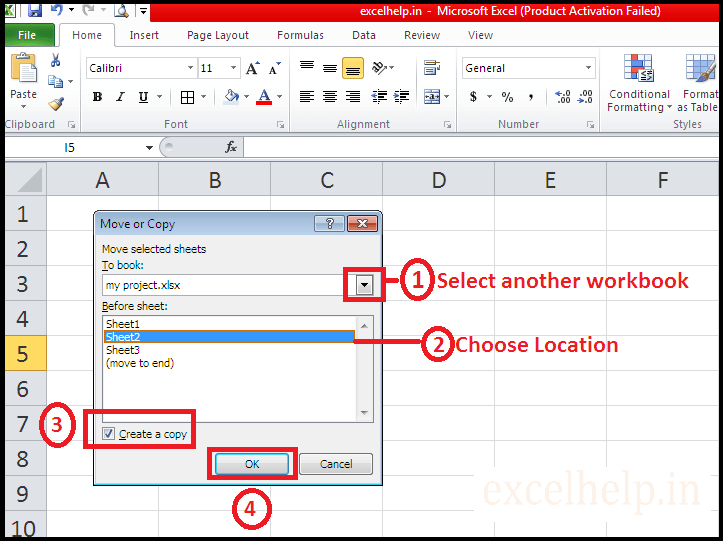723x541 pixels.
Task: Switch to the Data tab
Action: [x=363, y=35]
